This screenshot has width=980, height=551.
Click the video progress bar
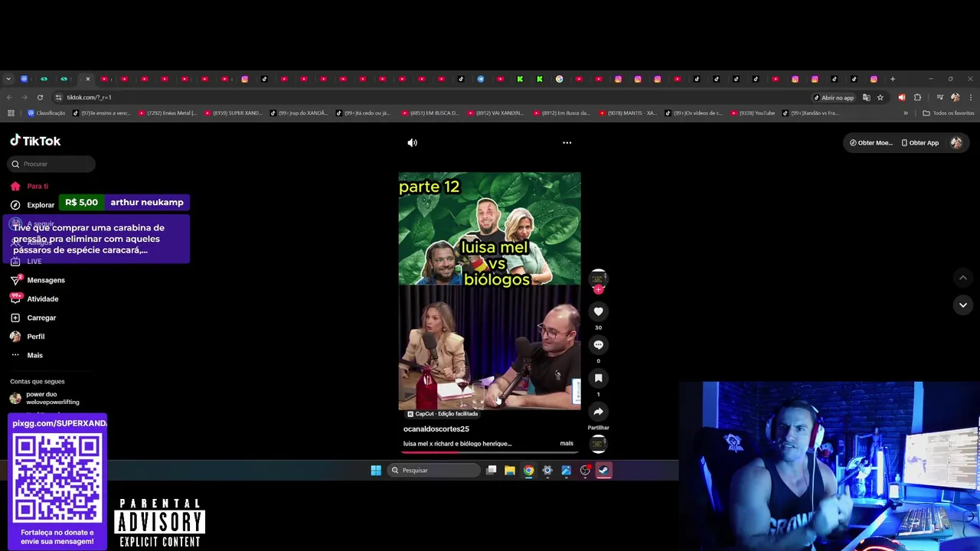[x=489, y=452]
